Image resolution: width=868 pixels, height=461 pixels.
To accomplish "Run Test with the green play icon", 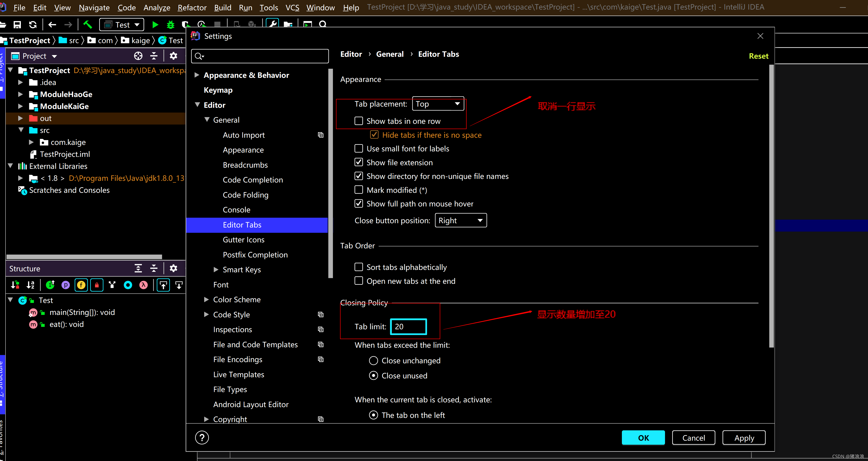I will 155,25.
